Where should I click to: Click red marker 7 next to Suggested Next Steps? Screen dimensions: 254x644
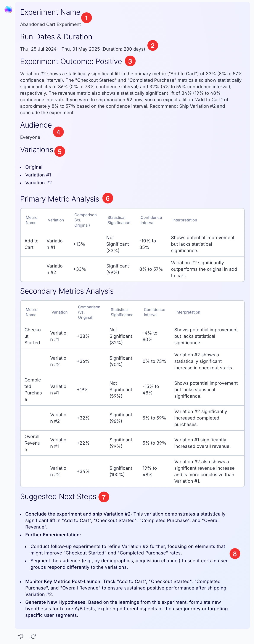[104, 497]
